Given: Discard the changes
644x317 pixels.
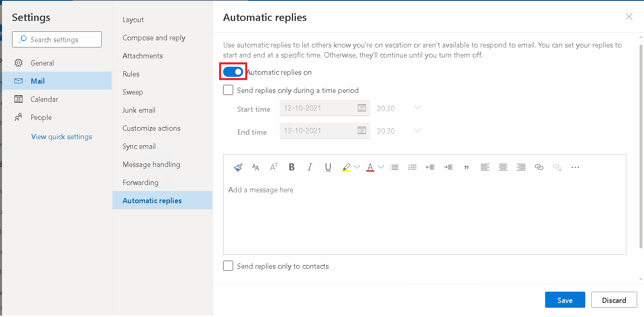Looking at the screenshot, I should click(x=614, y=300).
